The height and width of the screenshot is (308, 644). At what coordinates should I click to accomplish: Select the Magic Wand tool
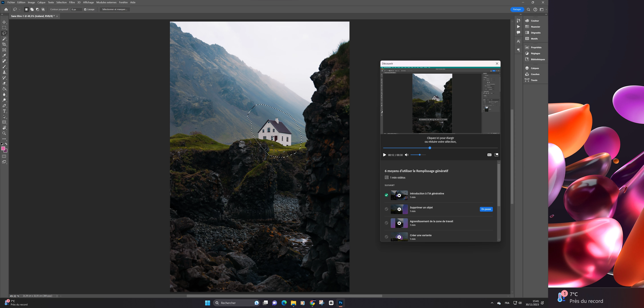[x=4, y=39]
